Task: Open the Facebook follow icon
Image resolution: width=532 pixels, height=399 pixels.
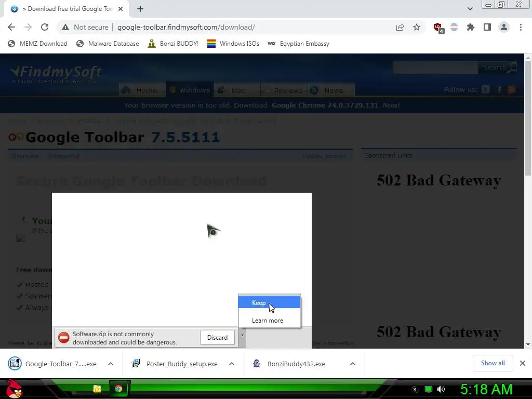Action: 499,89
